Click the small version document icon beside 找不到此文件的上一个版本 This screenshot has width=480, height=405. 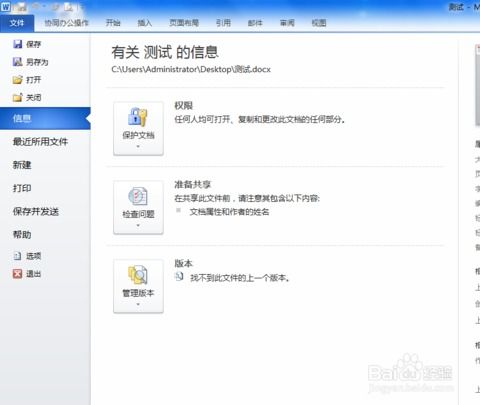179,276
